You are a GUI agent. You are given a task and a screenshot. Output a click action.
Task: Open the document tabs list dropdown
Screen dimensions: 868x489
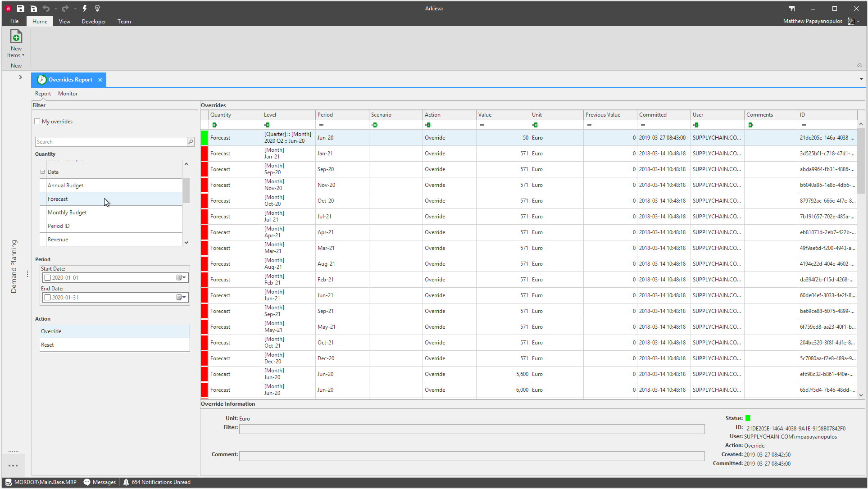[861, 79]
